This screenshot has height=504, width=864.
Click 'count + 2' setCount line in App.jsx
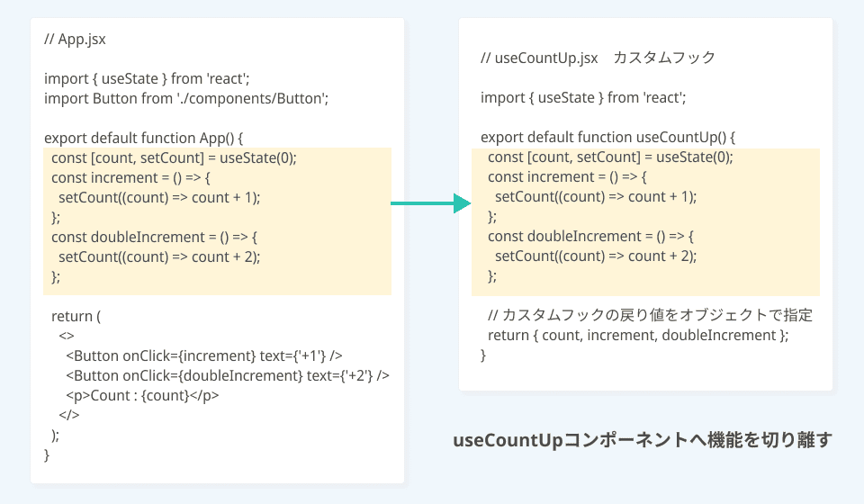(159, 257)
